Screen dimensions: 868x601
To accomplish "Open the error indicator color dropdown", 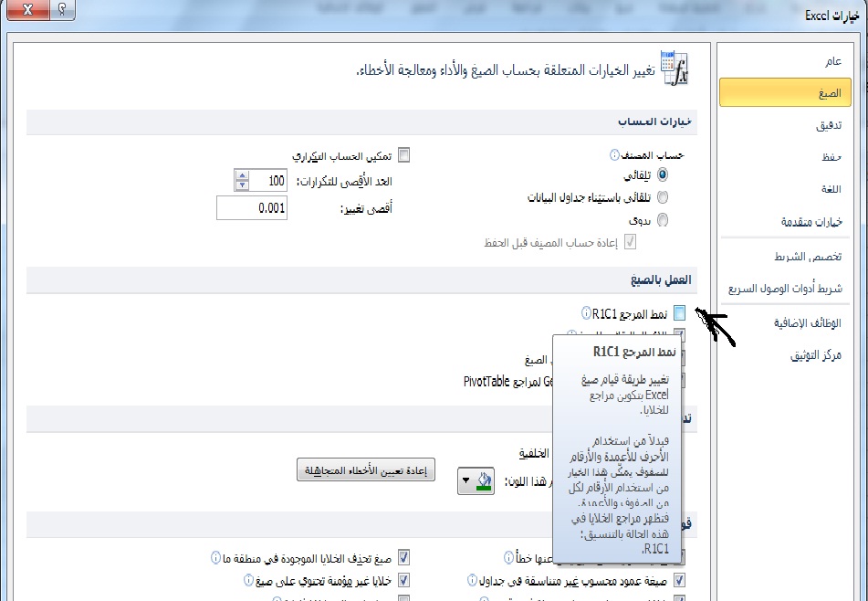I will [x=476, y=480].
